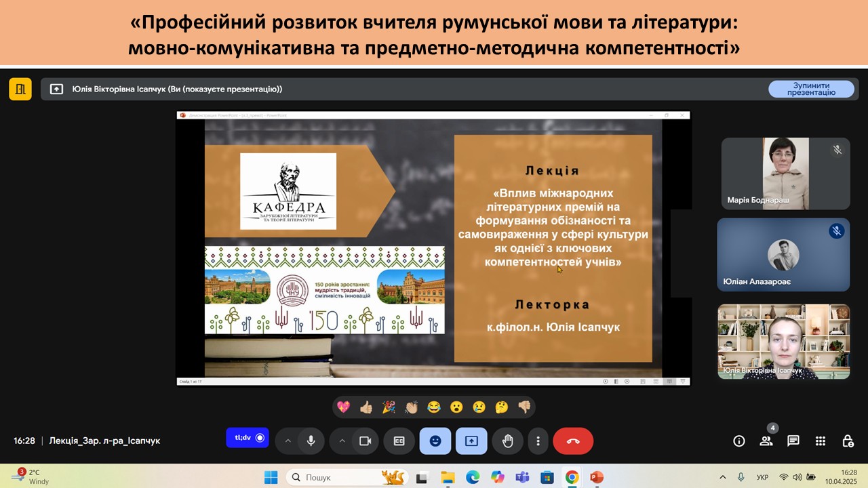Click muted mic icon on Марія Боднараш tile
This screenshot has height=488, width=868.
pyautogui.click(x=837, y=150)
